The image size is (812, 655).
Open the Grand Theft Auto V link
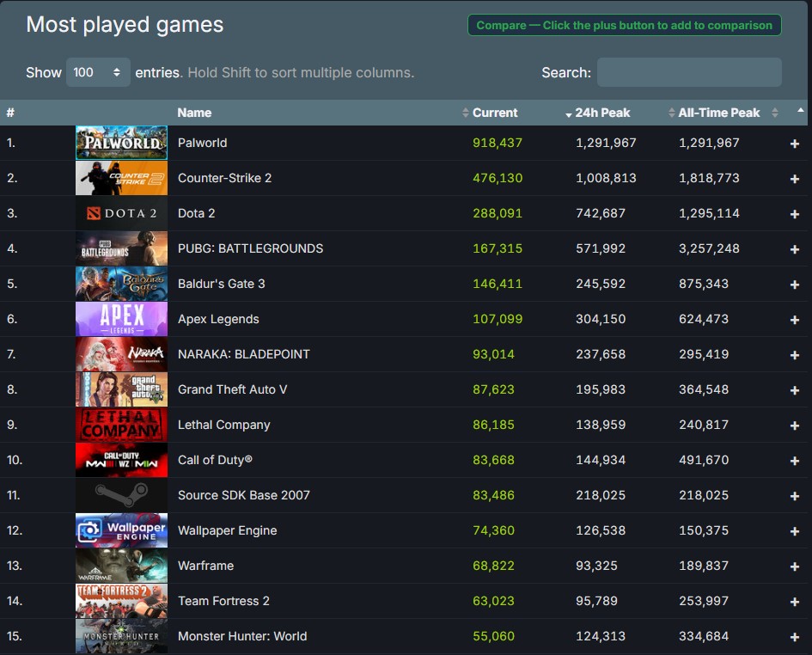[x=232, y=389]
